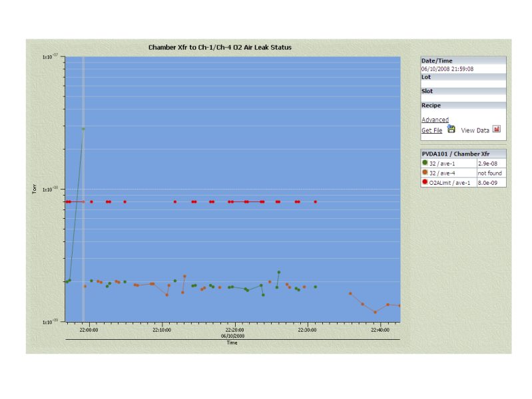The width and height of the screenshot is (532, 399).
Task: Select red O2ALimit / ave-1 legend marker
Action: 425,182
